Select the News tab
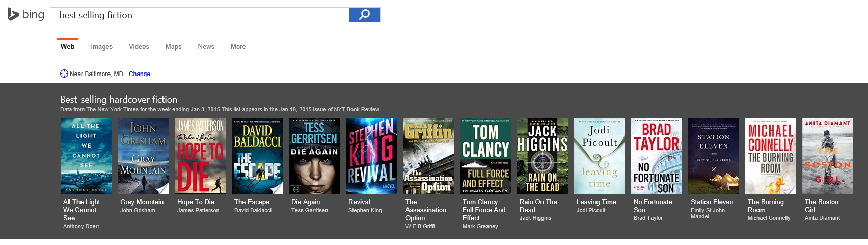This screenshot has height=245, width=868. click(206, 46)
